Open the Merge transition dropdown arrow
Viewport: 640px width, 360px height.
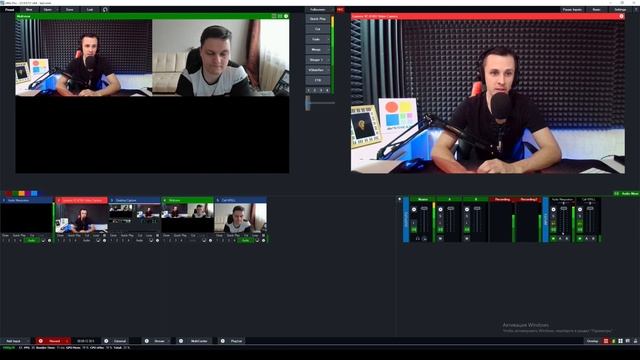[328, 49]
